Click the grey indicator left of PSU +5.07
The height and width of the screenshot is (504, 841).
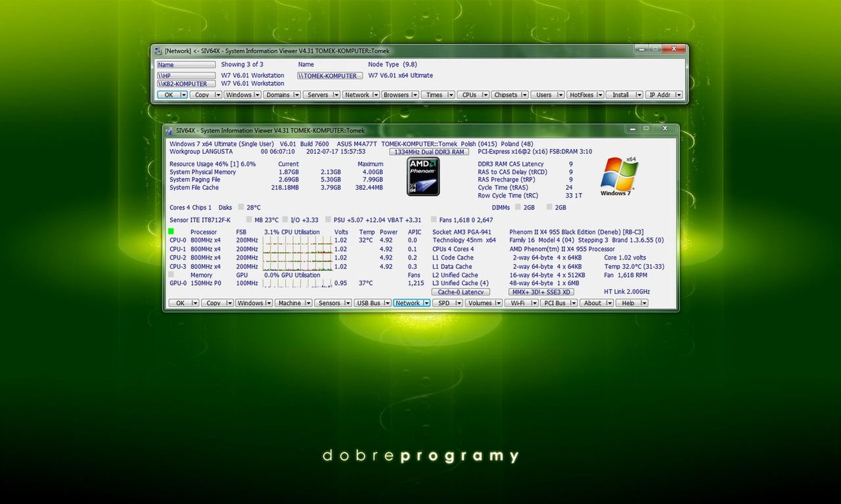[328, 219]
